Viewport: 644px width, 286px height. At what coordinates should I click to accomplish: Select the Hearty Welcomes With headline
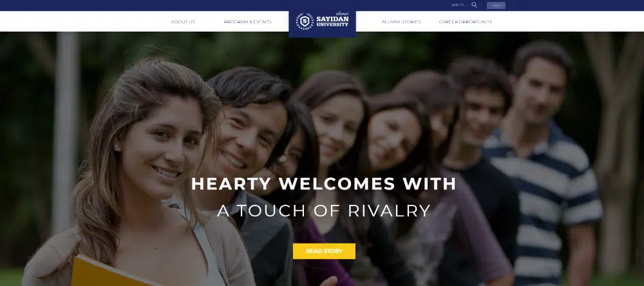click(x=324, y=184)
